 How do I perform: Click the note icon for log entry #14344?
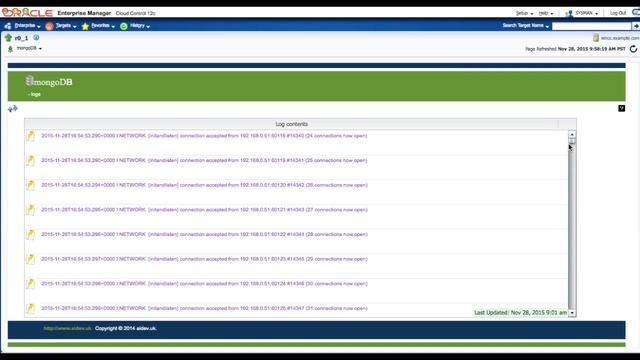31,234
